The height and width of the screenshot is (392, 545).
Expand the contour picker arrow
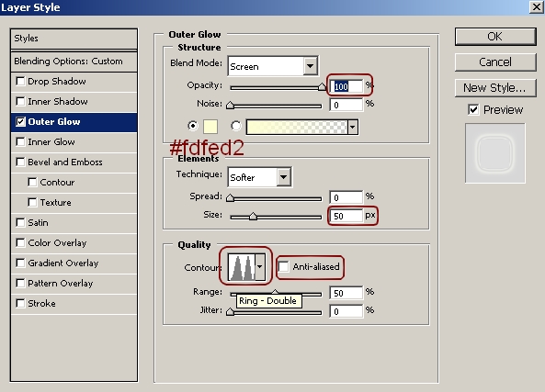coord(260,266)
